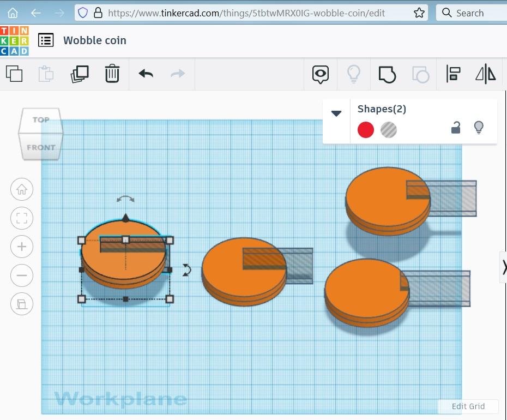The image size is (507, 420).
Task: Delete the selection with the trash icon
Action: pyautogui.click(x=112, y=74)
